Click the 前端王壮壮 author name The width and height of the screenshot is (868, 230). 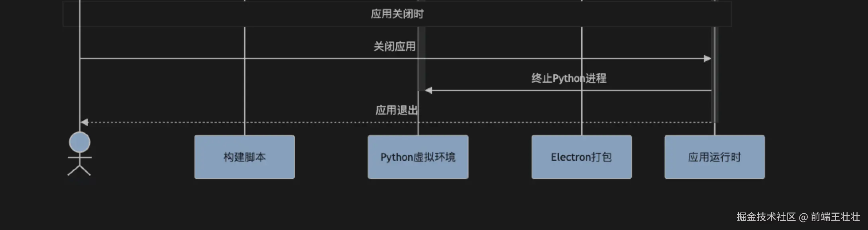pyautogui.click(x=835, y=217)
